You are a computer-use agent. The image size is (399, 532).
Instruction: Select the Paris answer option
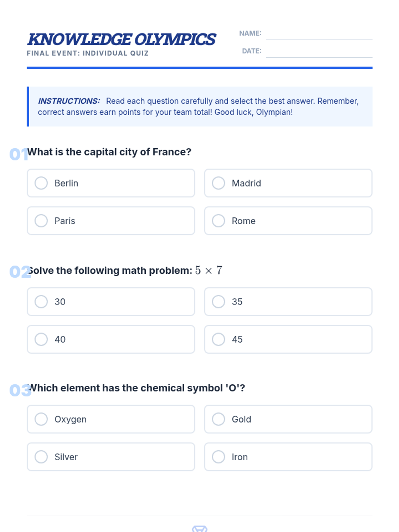pyautogui.click(x=41, y=221)
